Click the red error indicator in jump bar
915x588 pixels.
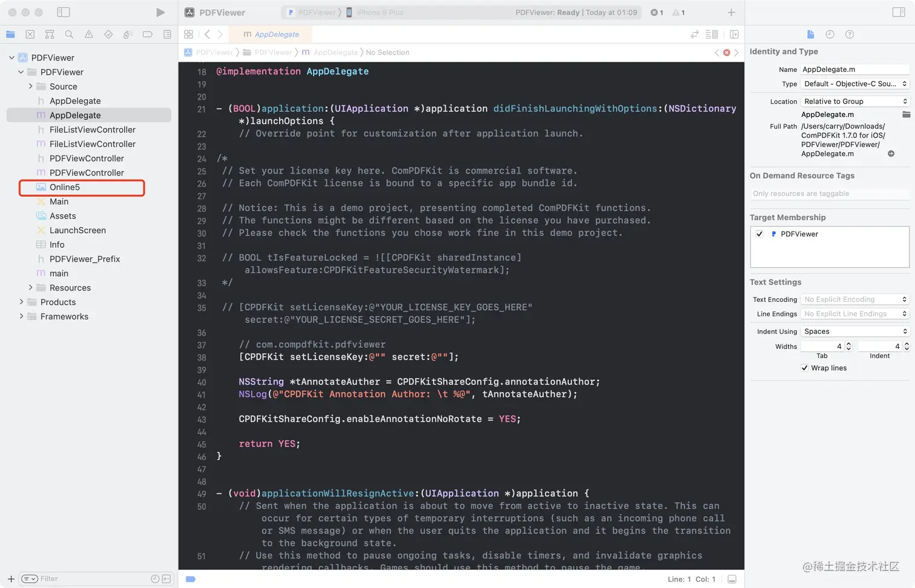click(727, 53)
